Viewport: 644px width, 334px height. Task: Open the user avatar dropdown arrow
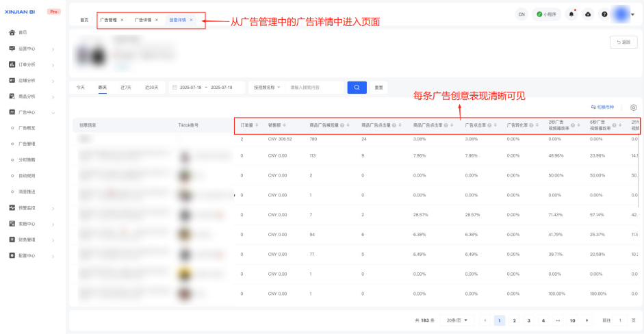coord(633,14)
